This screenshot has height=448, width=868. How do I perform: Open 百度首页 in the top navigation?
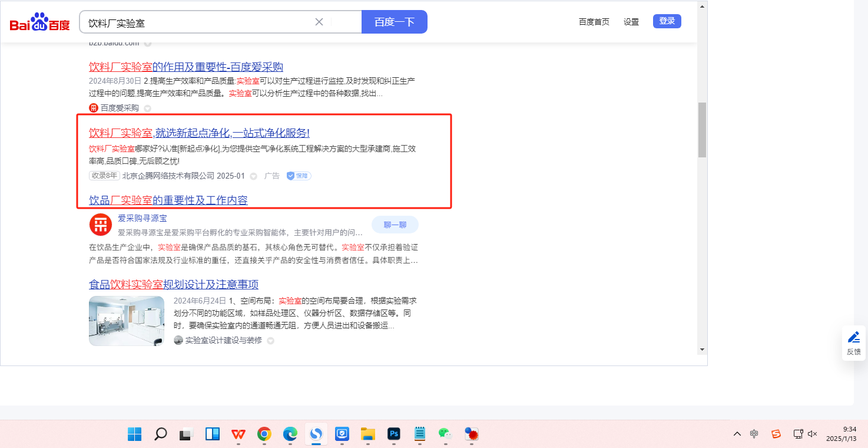[594, 22]
